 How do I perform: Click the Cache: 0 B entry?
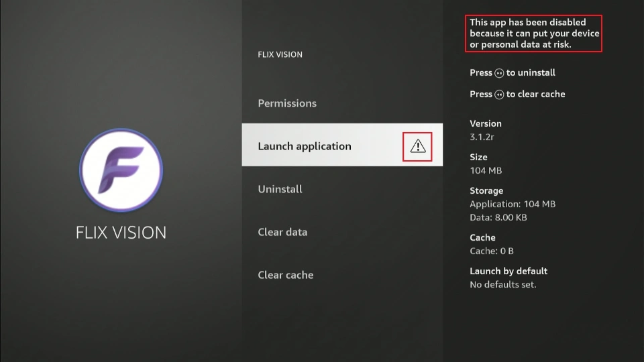click(492, 251)
